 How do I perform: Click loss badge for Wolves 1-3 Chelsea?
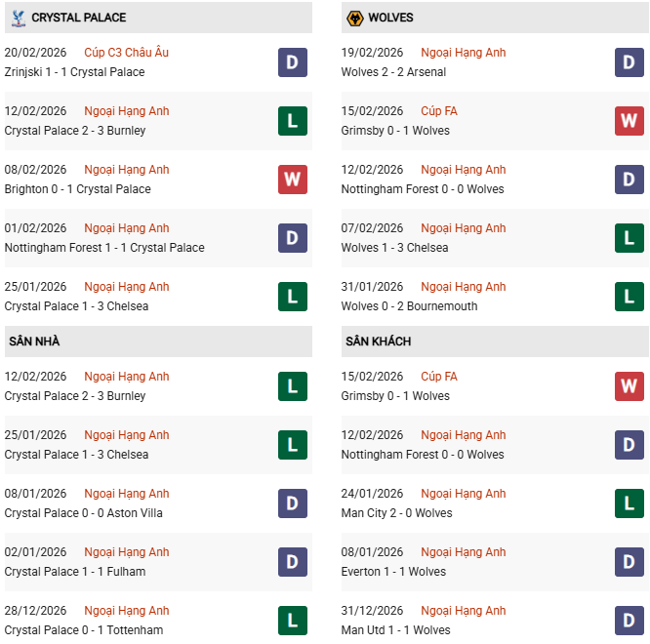coord(629,238)
